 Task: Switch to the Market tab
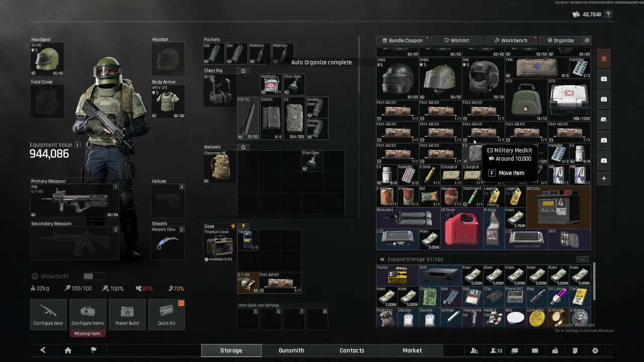[412, 350]
